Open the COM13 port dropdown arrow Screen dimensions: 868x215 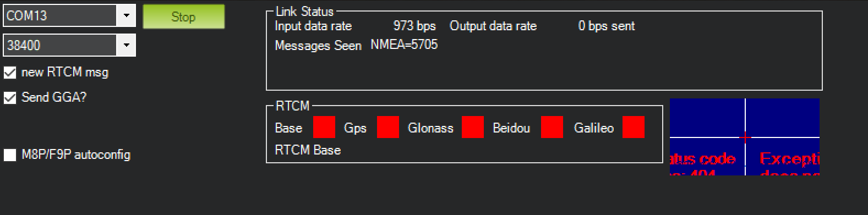[126, 15]
